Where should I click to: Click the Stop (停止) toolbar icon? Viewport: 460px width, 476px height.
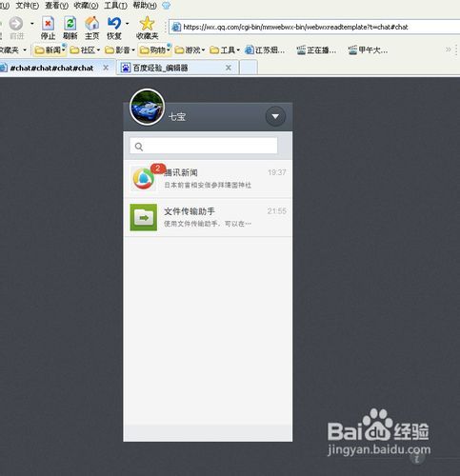tap(48, 24)
